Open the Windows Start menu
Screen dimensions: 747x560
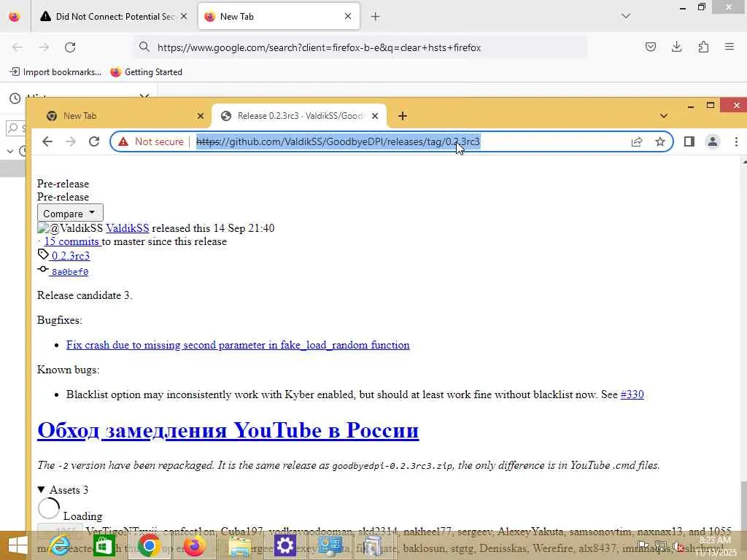click(x=18, y=545)
